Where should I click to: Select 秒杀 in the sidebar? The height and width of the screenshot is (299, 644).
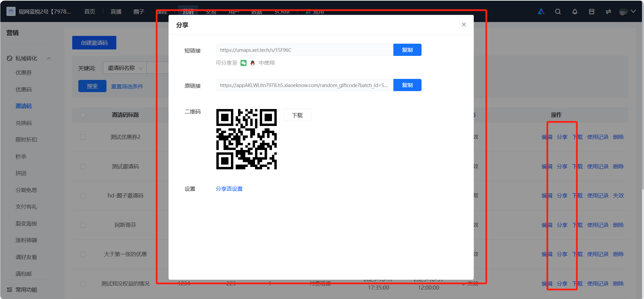click(21, 156)
